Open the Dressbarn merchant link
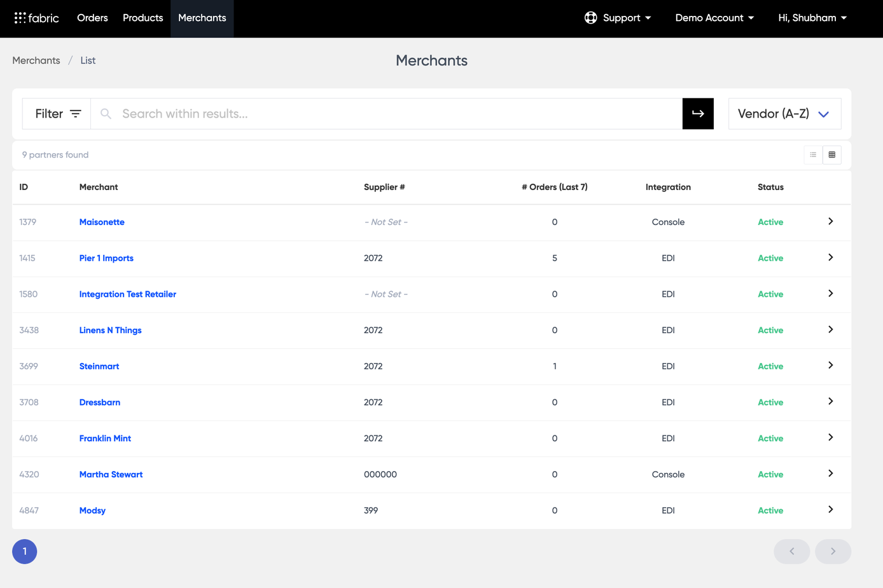The width and height of the screenshot is (883, 588). 100,402
